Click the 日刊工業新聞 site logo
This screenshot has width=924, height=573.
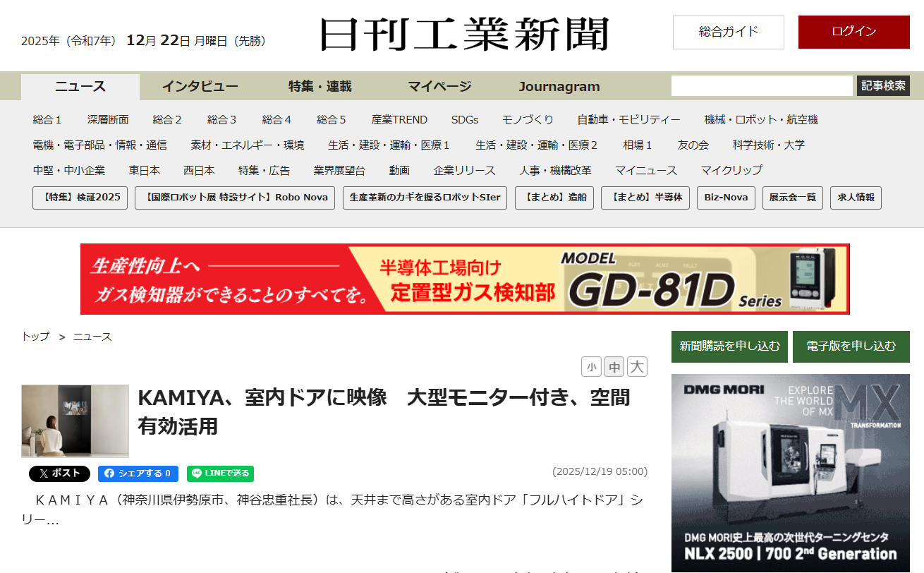(x=464, y=34)
